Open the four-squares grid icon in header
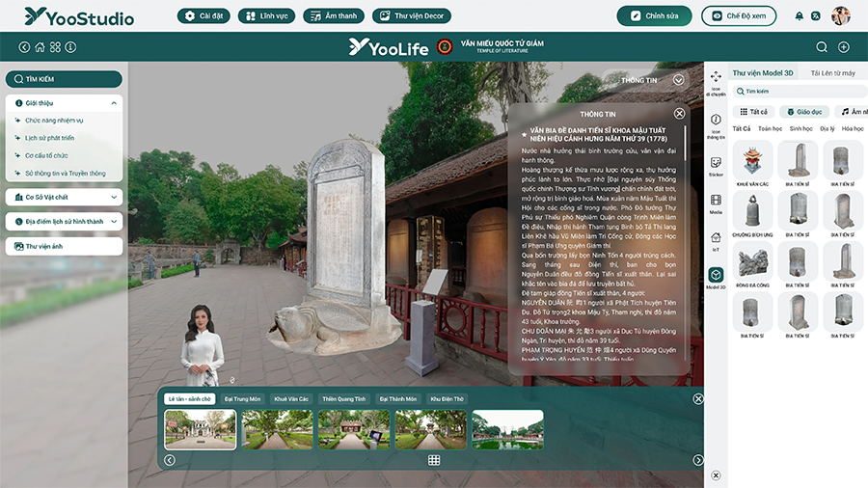Screen dimensions: 868x488 55,47
